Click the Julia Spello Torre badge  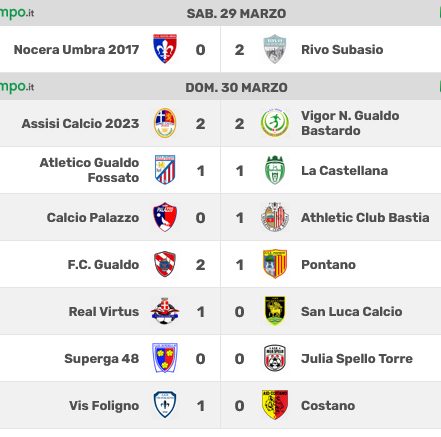275,358
